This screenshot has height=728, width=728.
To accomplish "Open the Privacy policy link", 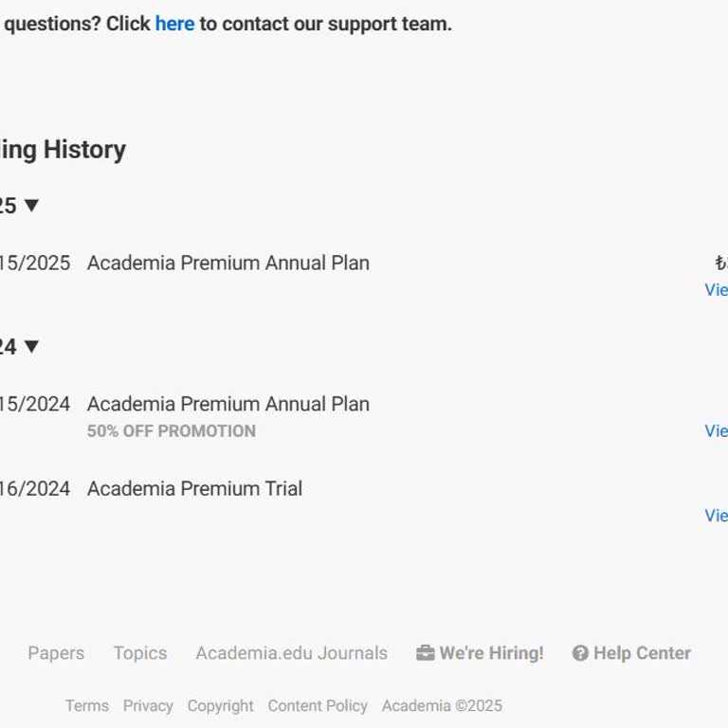I will tap(148, 705).
